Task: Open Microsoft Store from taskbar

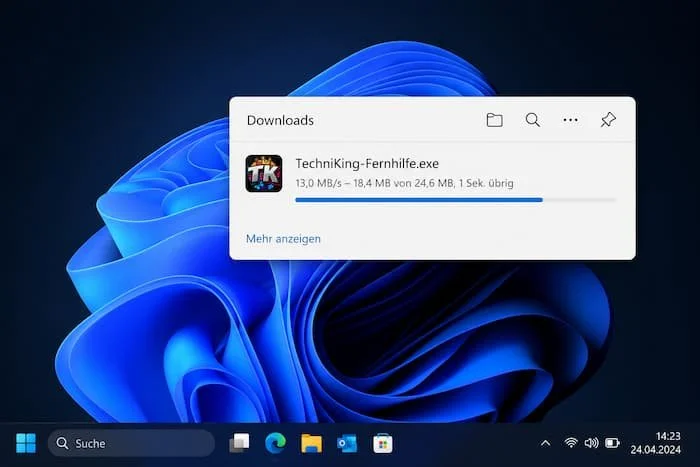Action: pyautogui.click(x=383, y=443)
